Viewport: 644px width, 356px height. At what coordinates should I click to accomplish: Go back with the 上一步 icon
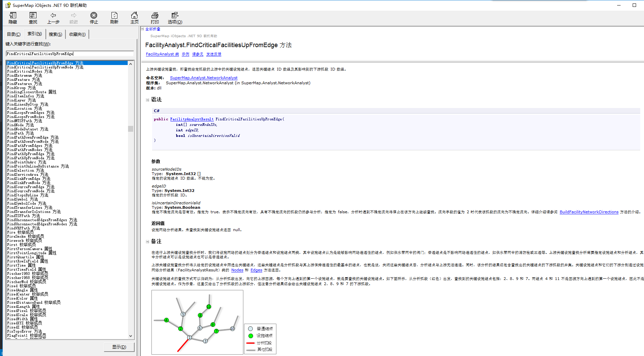53,18
